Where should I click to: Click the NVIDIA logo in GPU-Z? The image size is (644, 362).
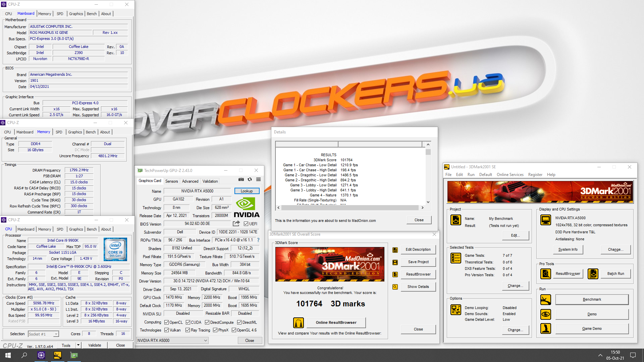(247, 208)
